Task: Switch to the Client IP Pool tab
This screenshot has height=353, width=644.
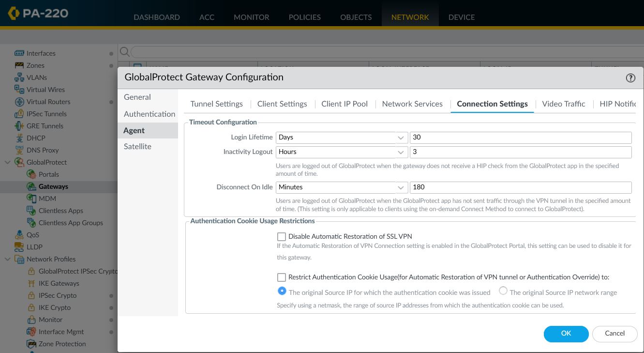Action: pyautogui.click(x=344, y=104)
